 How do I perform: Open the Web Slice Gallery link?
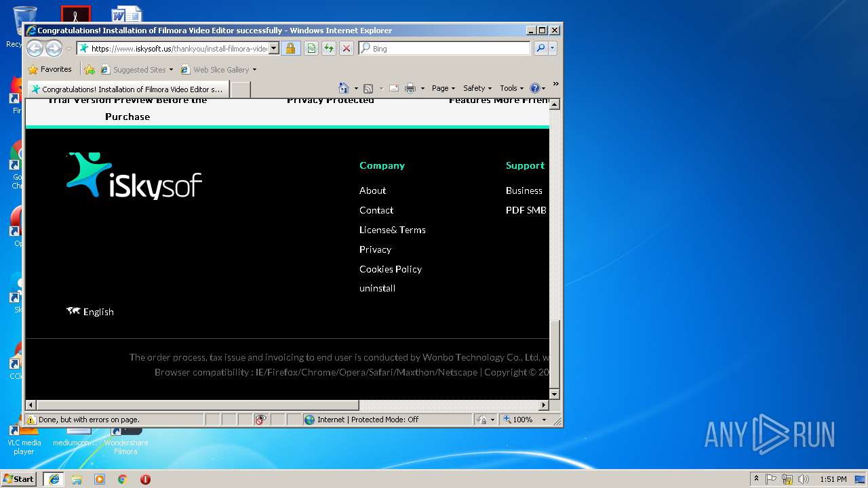coord(216,69)
